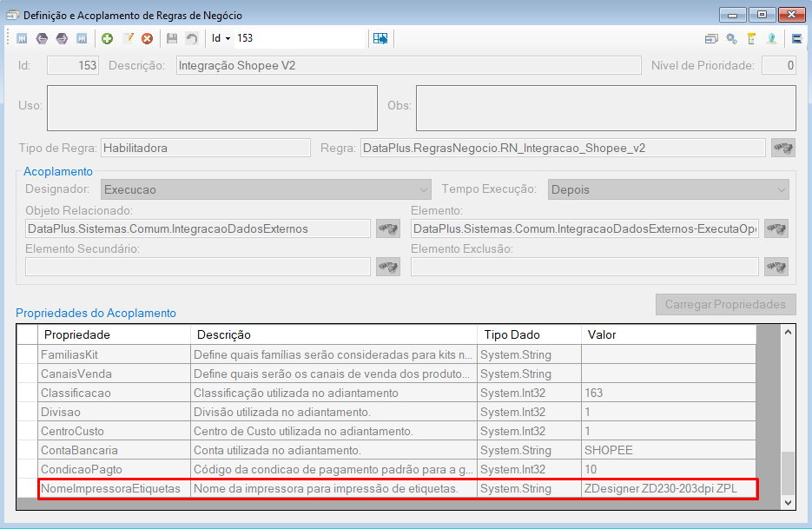Expand the Designador dropdown

click(x=424, y=189)
